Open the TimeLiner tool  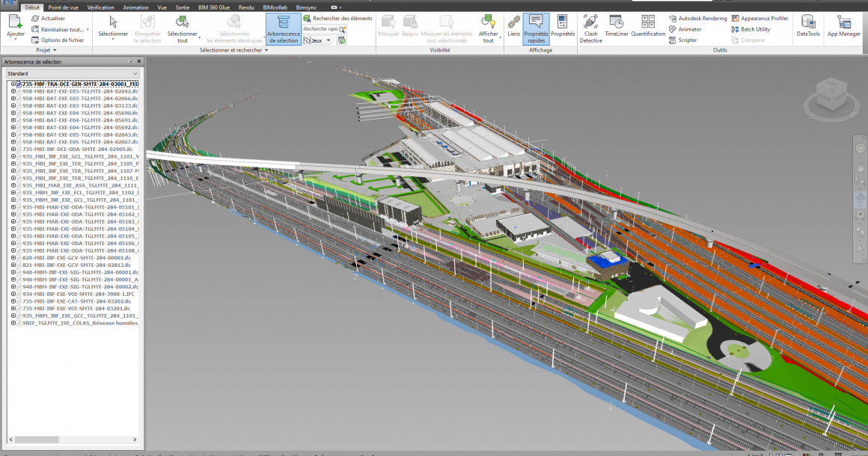tap(616, 26)
